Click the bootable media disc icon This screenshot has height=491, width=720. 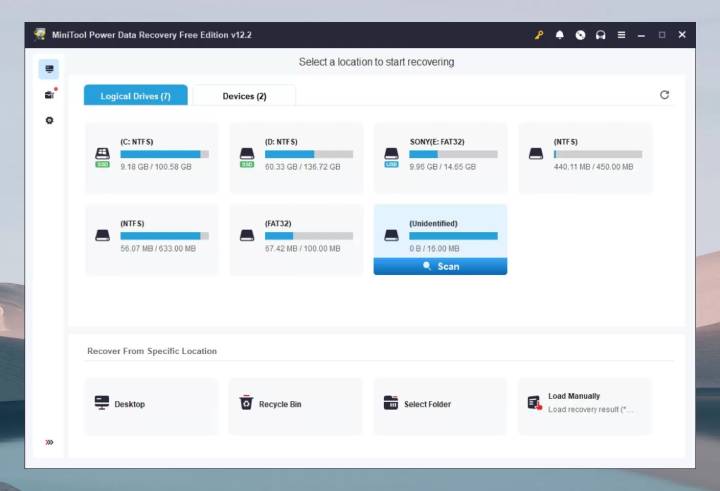pyautogui.click(x=580, y=35)
